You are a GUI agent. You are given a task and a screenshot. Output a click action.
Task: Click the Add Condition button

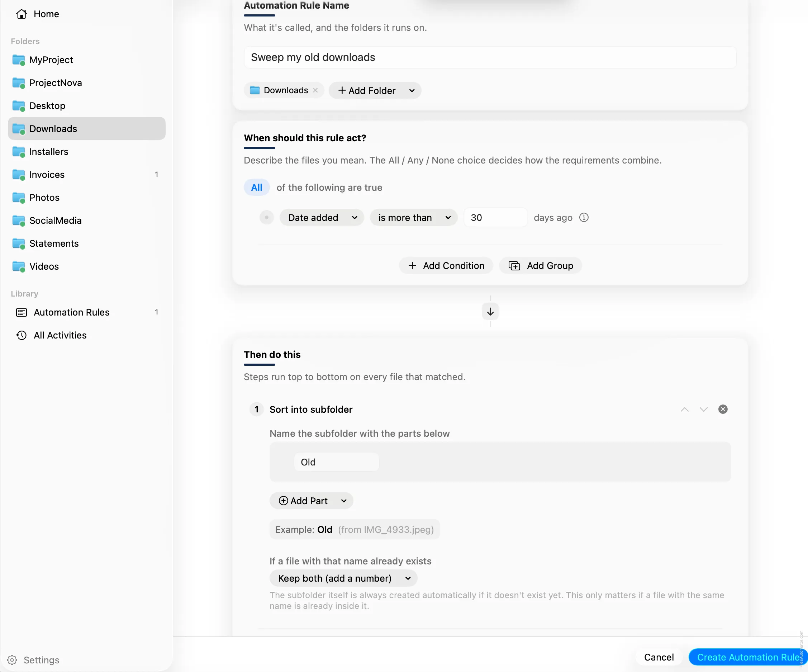tap(446, 266)
